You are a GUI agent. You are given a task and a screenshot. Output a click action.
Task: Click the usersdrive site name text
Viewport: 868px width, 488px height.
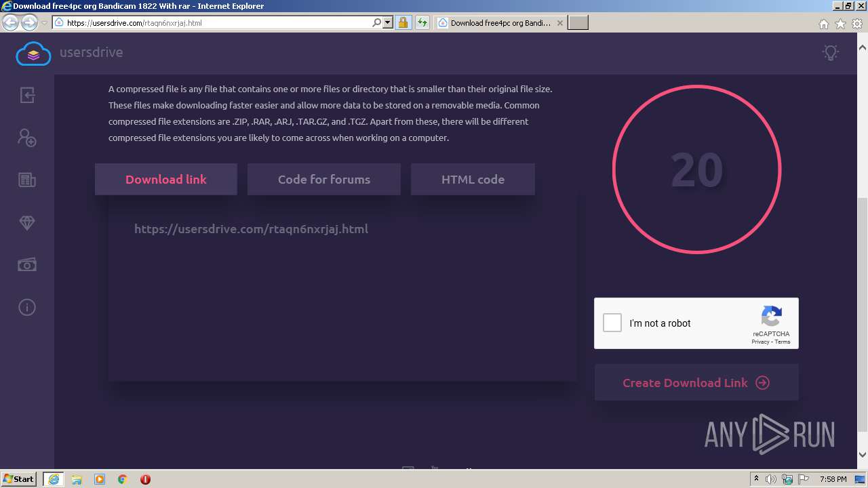click(91, 52)
